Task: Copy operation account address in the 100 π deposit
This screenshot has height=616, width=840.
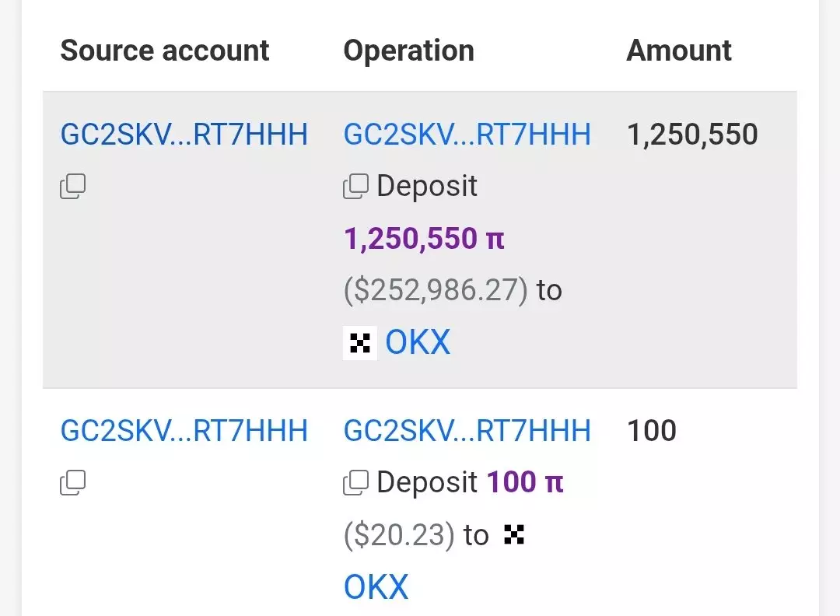Action: pyautogui.click(x=355, y=483)
